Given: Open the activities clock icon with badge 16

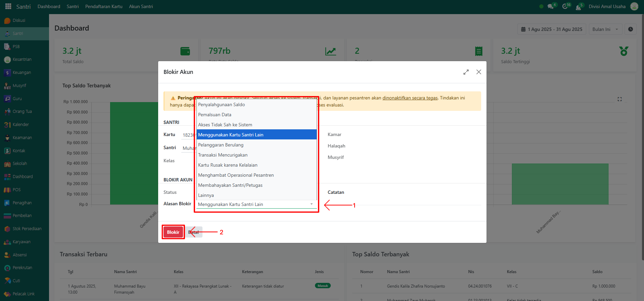Looking at the screenshot, I should click(x=565, y=6).
